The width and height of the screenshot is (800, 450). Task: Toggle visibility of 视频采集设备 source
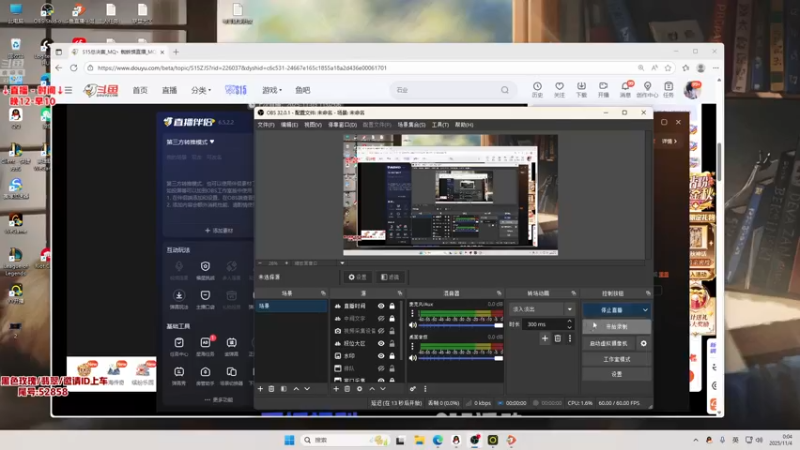tap(381, 331)
